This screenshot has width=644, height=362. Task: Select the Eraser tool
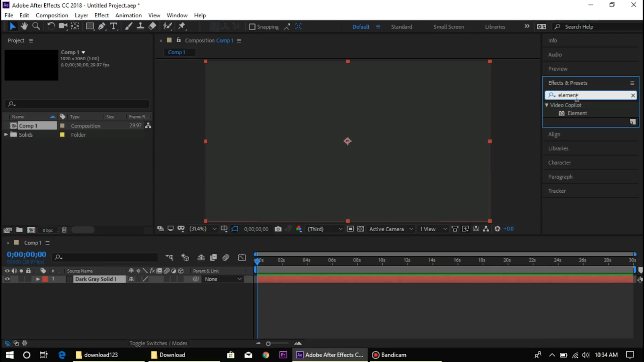point(152,27)
